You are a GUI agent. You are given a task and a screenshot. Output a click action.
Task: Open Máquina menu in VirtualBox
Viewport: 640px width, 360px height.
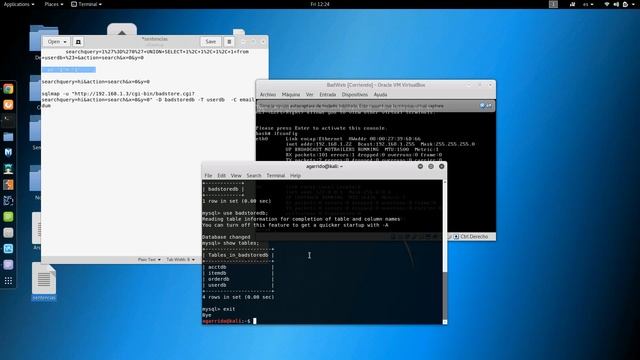tap(291, 94)
